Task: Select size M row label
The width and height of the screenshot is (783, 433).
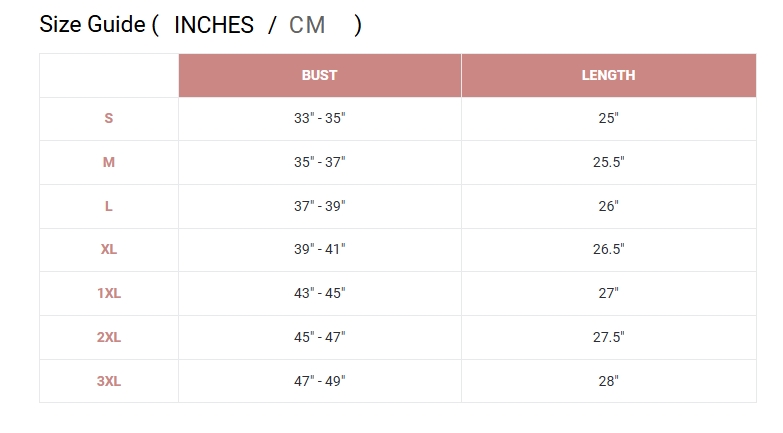Action: pos(109,162)
